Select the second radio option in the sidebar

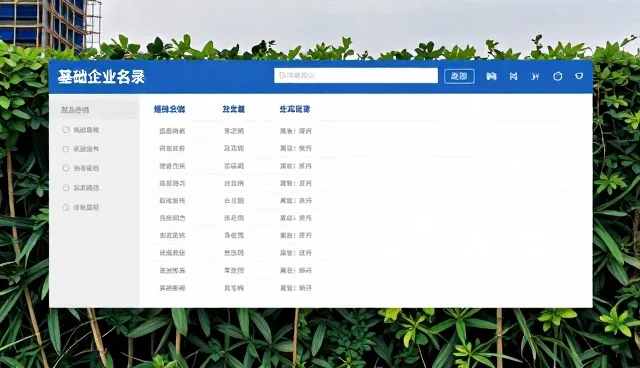pos(66,149)
